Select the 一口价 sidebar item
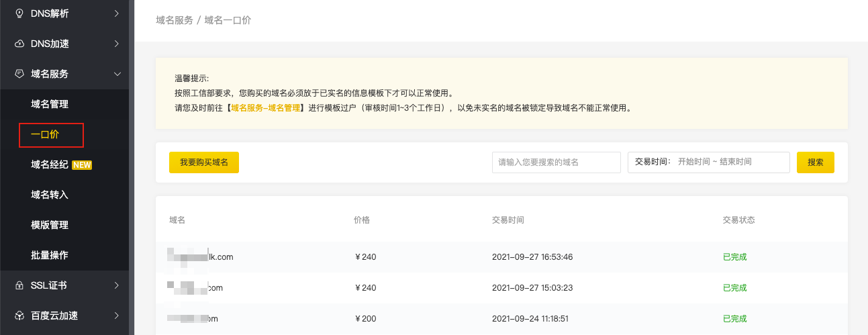 46,135
